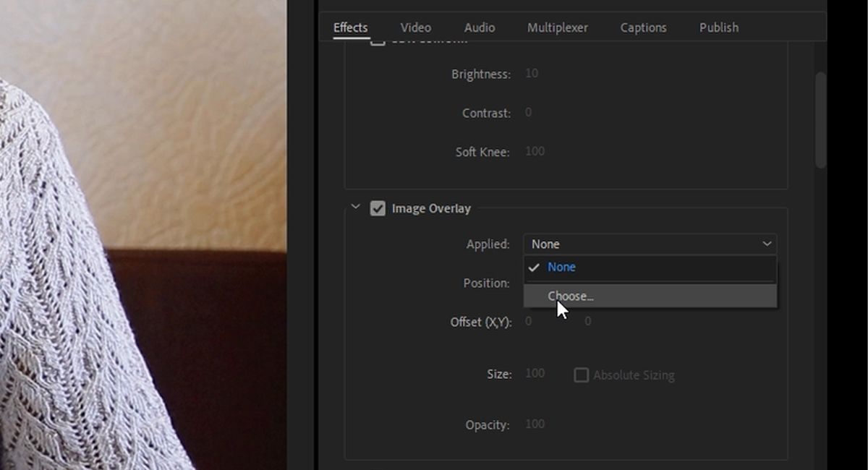Switch to the Publish tab
The height and width of the screenshot is (470, 868).
click(x=718, y=27)
